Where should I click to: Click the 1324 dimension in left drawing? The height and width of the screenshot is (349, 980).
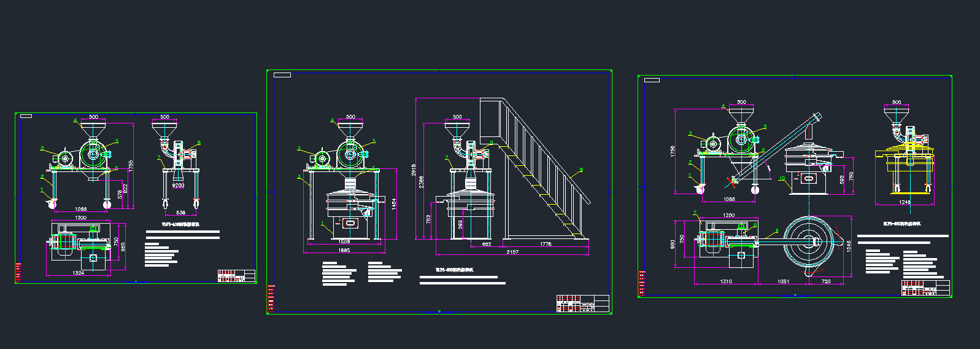tap(79, 273)
